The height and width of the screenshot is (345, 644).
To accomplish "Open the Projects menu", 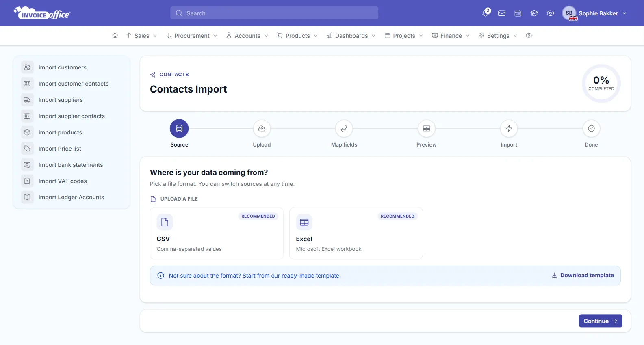I will coord(404,36).
